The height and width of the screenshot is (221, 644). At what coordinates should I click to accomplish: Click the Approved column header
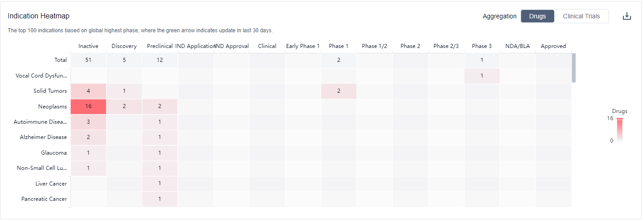pyautogui.click(x=553, y=46)
